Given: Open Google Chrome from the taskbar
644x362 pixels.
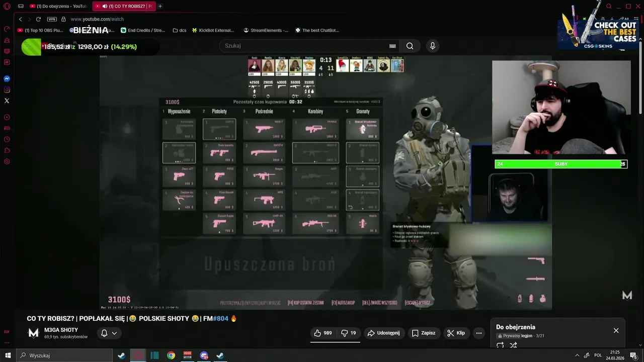Looking at the screenshot, I should (171, 355).
